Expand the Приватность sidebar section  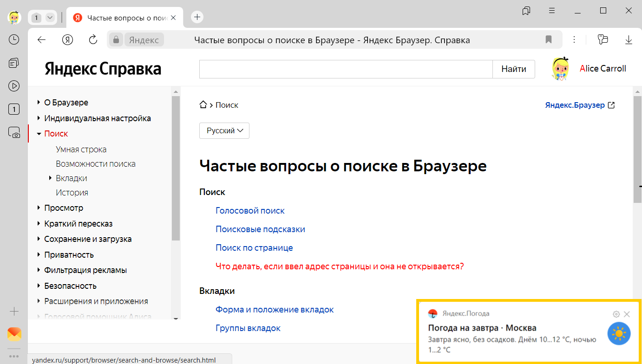(39, 255)
